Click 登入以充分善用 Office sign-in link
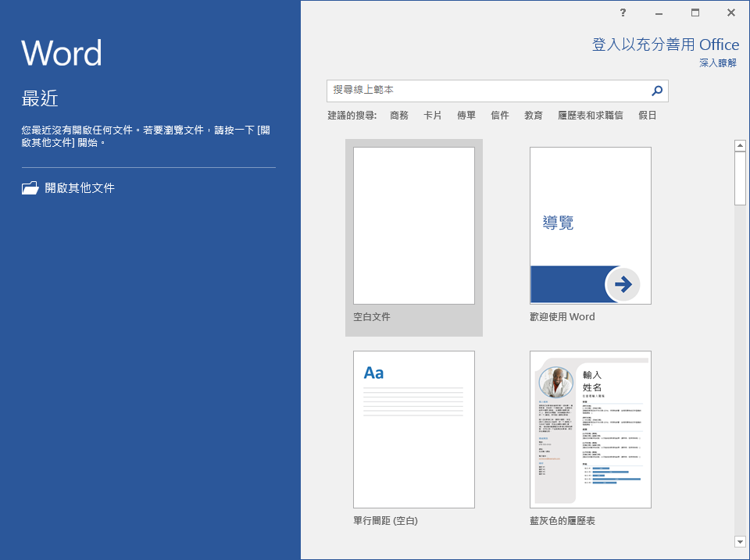750x560 pixels. [x=666, y=45]
